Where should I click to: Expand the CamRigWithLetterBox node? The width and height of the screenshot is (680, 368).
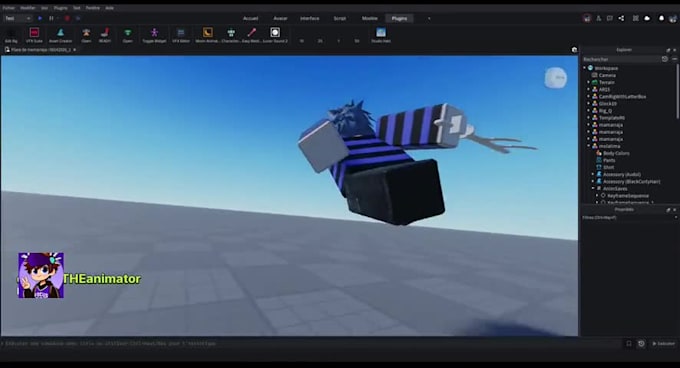tap(589, 96)
